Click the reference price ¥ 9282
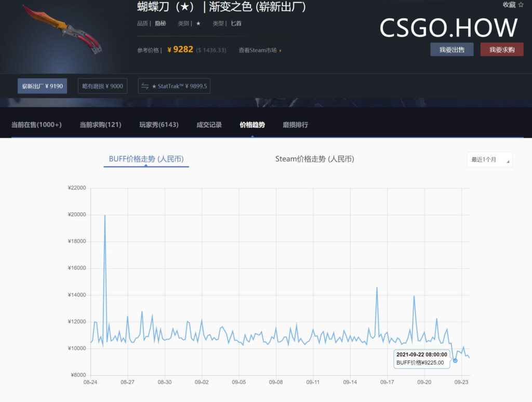The image size is (532, 402). [180, 49]
